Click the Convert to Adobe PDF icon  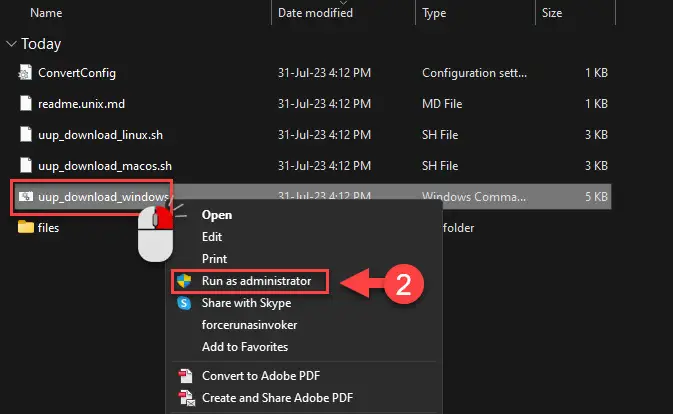(183, 376)
